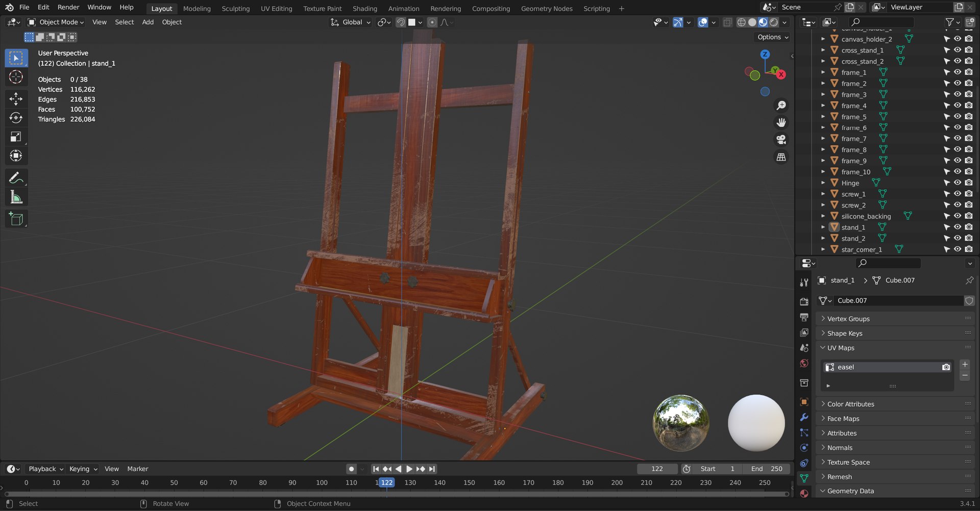Switch to the Sculpting workspace tab

[236, 9]
